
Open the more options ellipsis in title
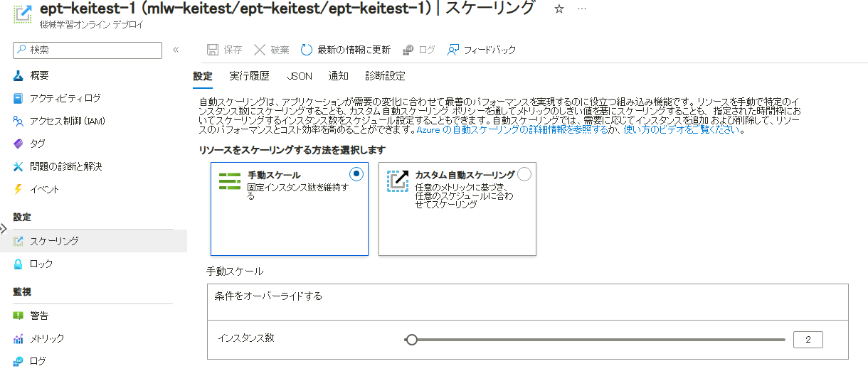coord(582,9)
